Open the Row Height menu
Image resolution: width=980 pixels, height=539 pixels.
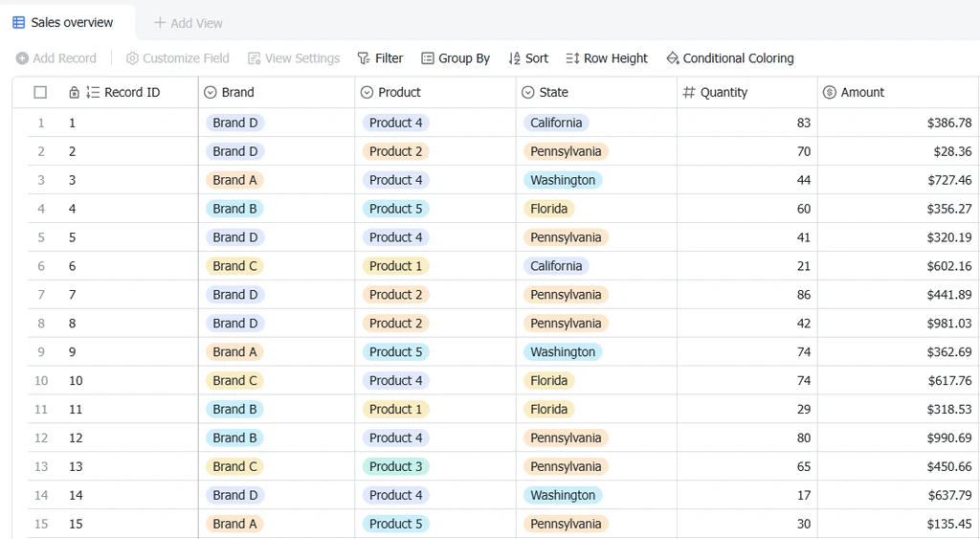[x=607, y=58]
